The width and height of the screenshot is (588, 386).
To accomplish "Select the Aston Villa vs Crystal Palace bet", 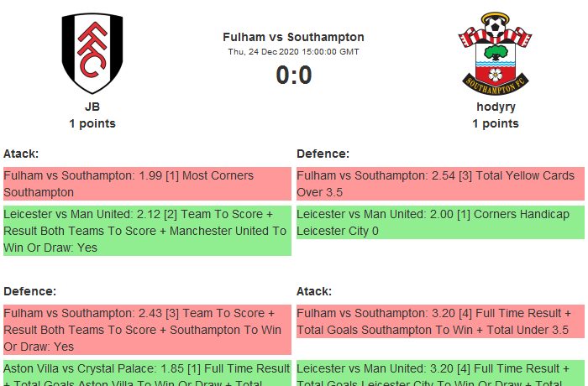I will pyautogui.click(x=146, y=373).
